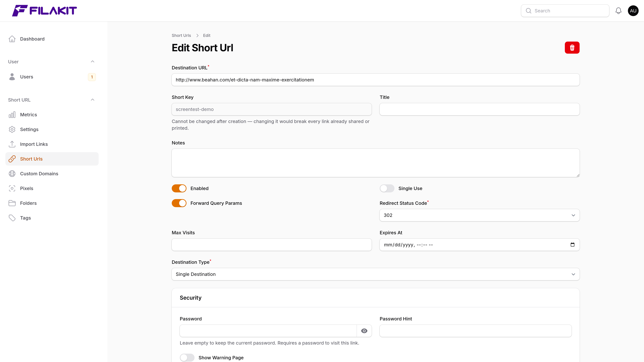Click the Security section heading

pos(191,298)
